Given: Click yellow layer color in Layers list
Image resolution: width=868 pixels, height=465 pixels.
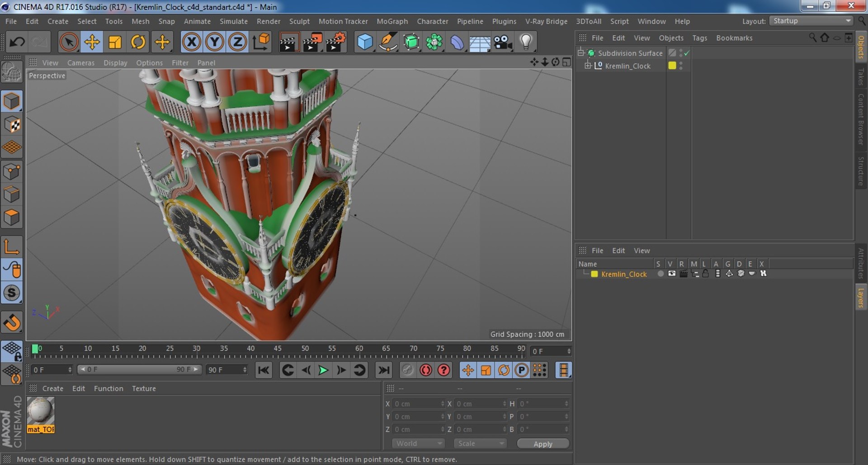Looking at the screenshot, I should tap(594, 274).
